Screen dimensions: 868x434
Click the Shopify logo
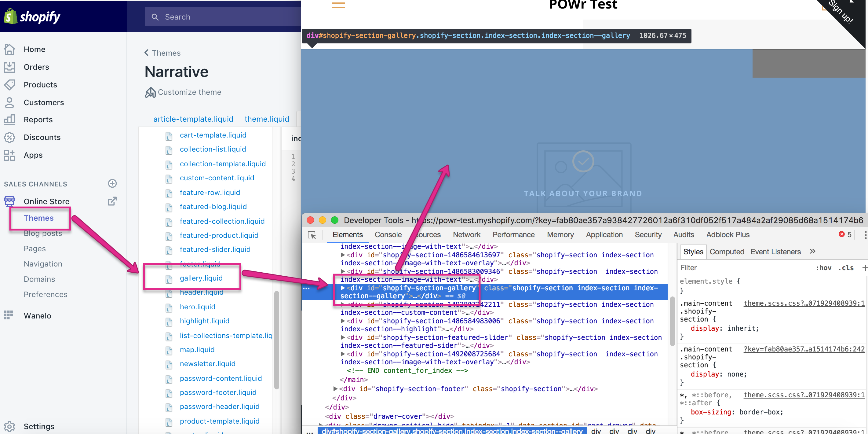pos(32,17)
